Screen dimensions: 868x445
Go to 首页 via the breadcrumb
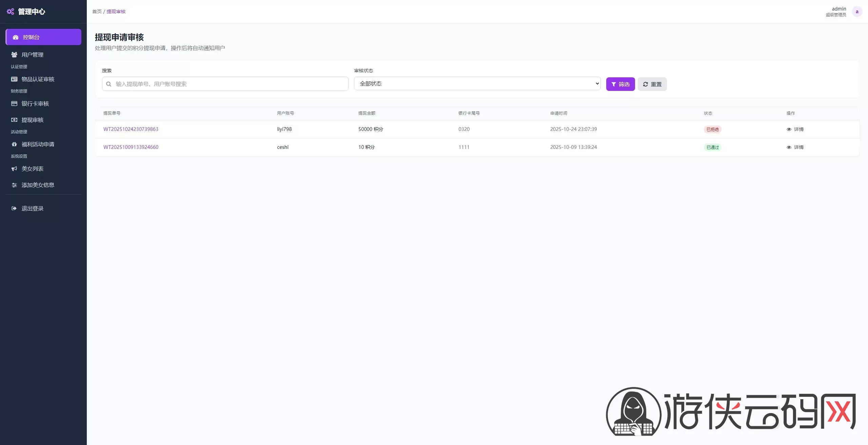tap(97, 12)
